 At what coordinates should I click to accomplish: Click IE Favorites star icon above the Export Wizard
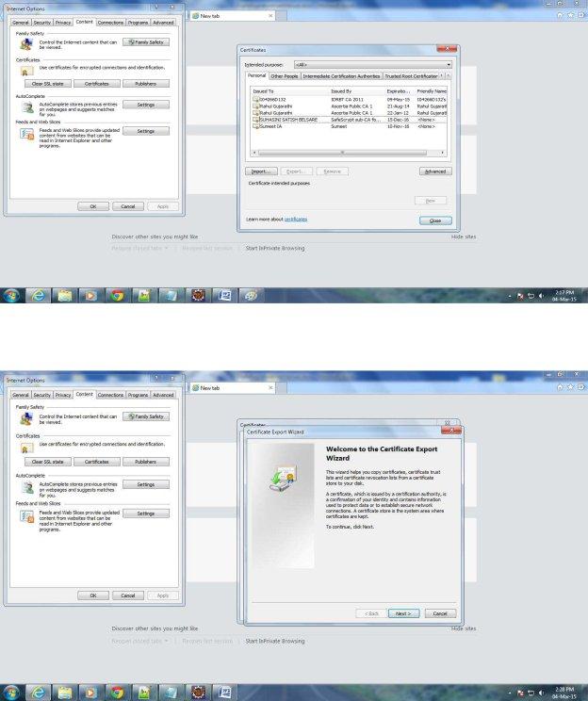tap(571, 386)
